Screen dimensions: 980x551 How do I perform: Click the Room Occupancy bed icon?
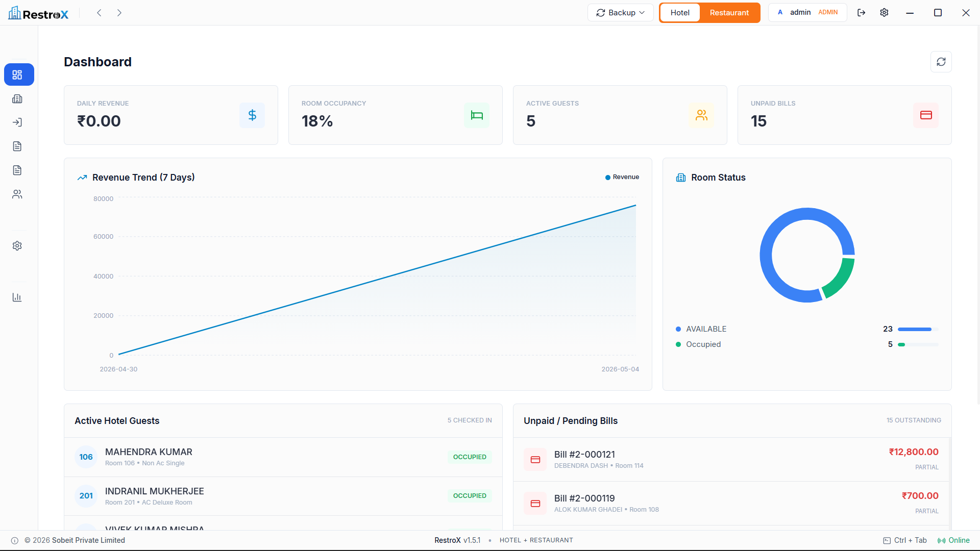click(477, 115)
